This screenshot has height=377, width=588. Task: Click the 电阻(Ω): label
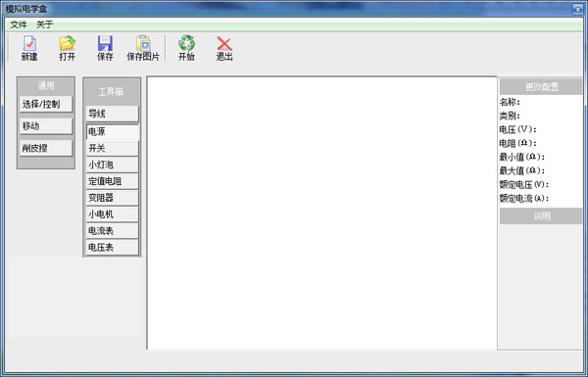pyautogui.click(x=517, y=143)
